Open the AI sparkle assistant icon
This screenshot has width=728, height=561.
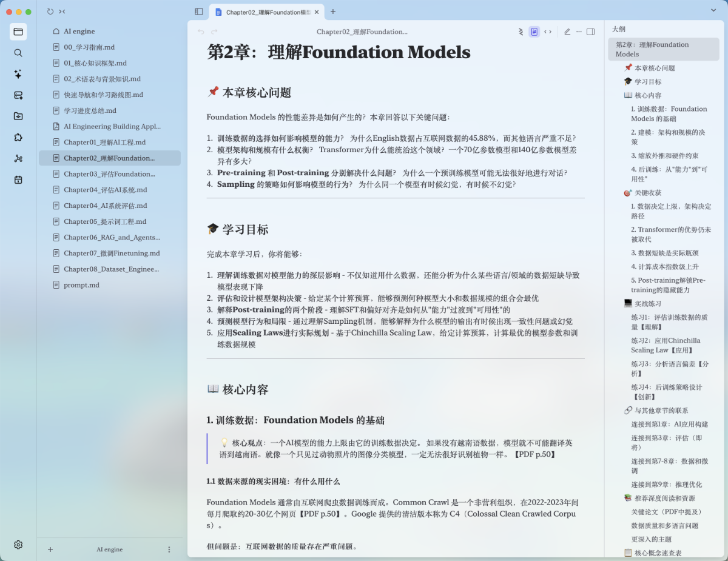click(x=18, y=74)
